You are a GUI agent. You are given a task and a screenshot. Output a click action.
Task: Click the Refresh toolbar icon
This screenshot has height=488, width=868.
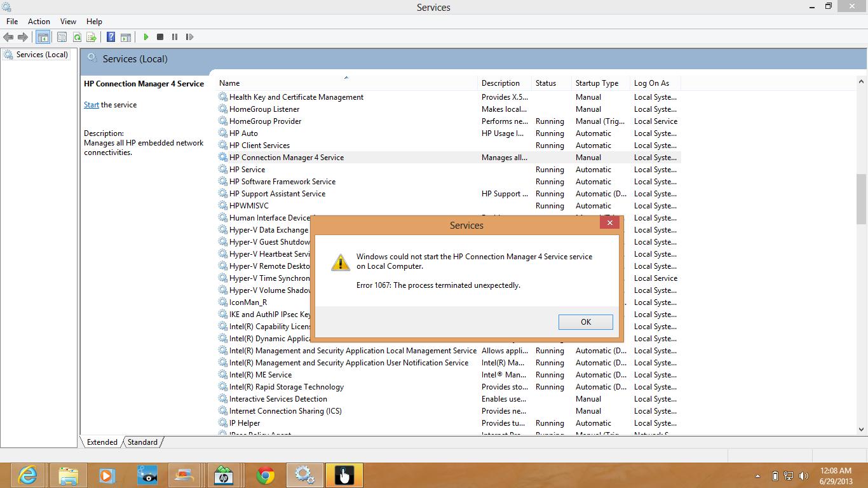(x=78, y=37)
